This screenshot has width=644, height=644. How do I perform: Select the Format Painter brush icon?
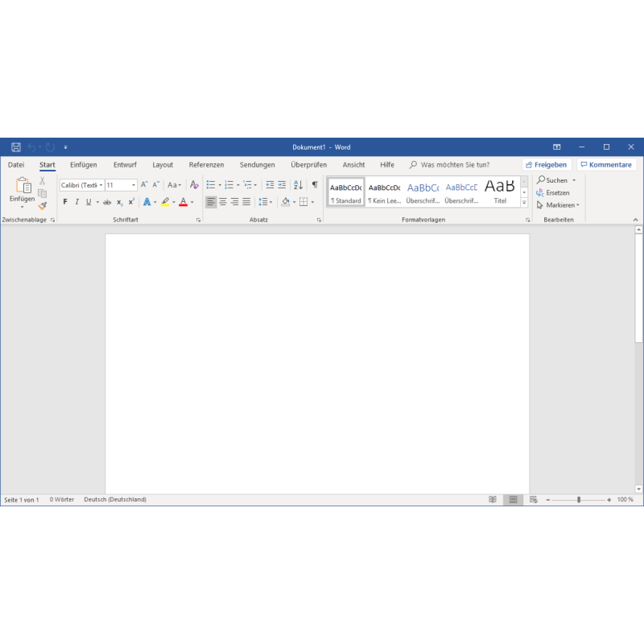point(43,205)
